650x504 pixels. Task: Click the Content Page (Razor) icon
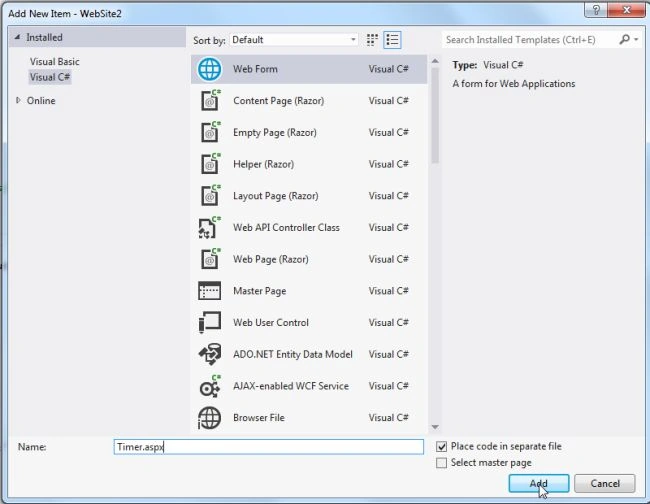click(x=210, y=100)
